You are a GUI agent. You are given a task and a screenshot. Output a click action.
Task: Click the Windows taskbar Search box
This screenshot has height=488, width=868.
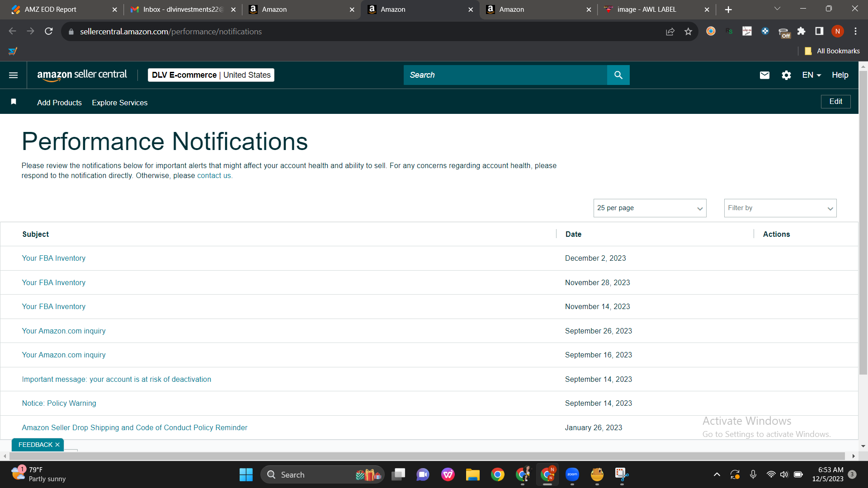tap(322, 474)
